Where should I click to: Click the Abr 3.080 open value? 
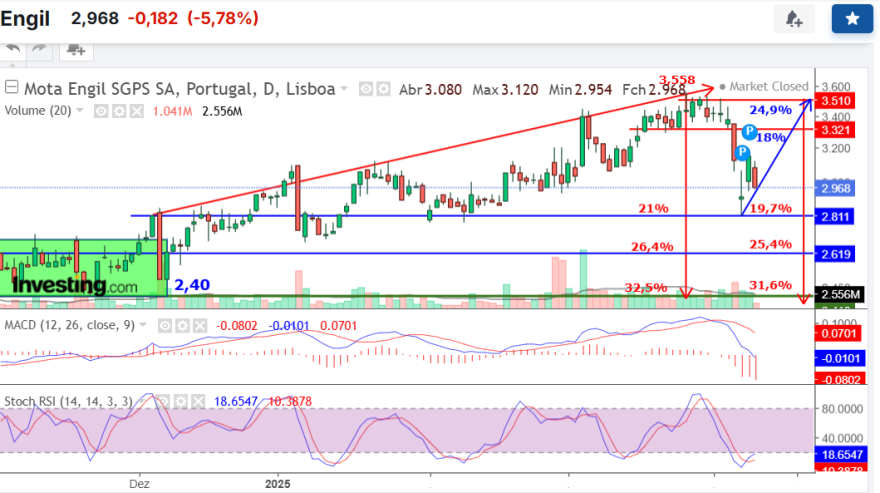click(x=430, y=89)
